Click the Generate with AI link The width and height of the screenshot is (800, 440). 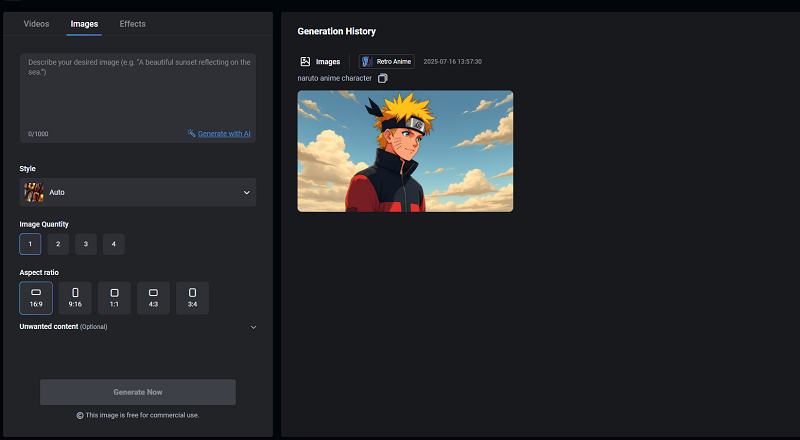click(224, 134)
